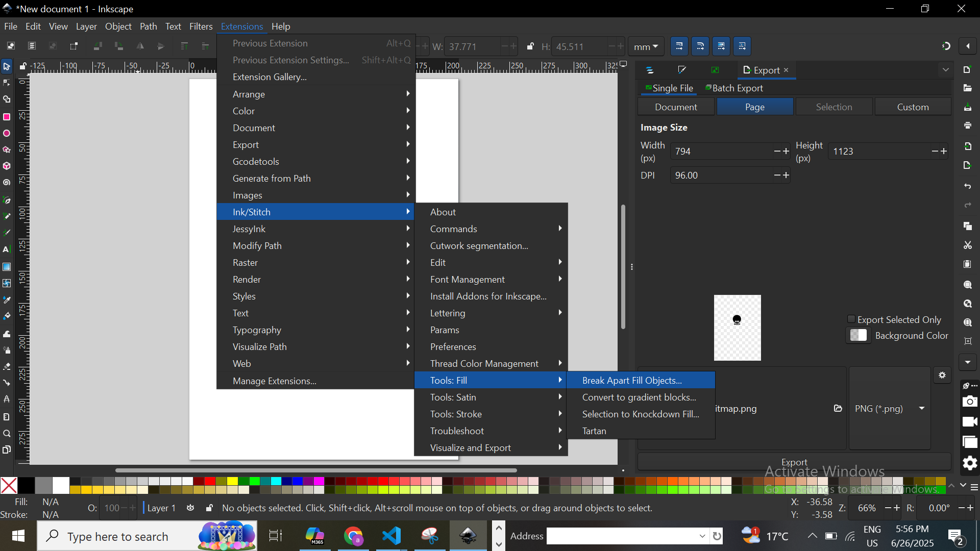Select the Pages tool
Image resolution: width=980 pixels, height=551 pixels.
point(7,450)
